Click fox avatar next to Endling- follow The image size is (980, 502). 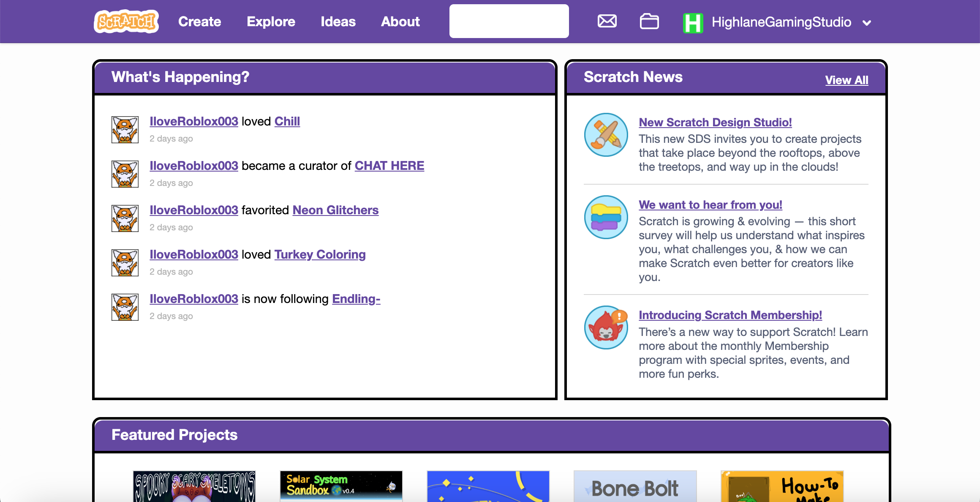[125, 307]
